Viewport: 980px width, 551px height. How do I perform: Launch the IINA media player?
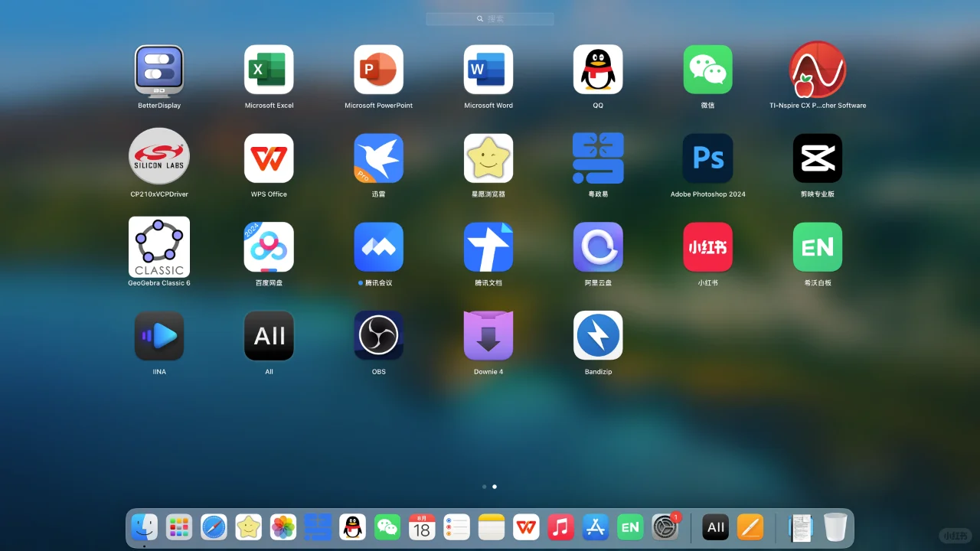[159, 335]
